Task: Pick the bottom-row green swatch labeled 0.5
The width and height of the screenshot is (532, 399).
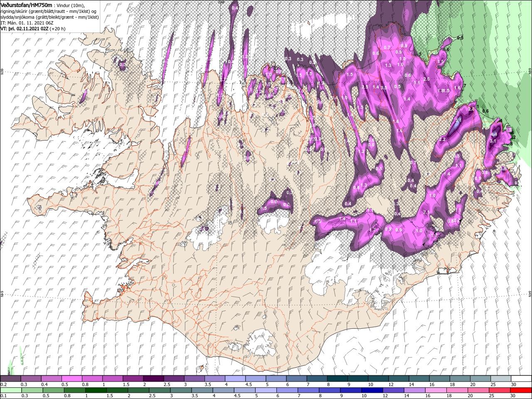Action: (x=53, y=390)
